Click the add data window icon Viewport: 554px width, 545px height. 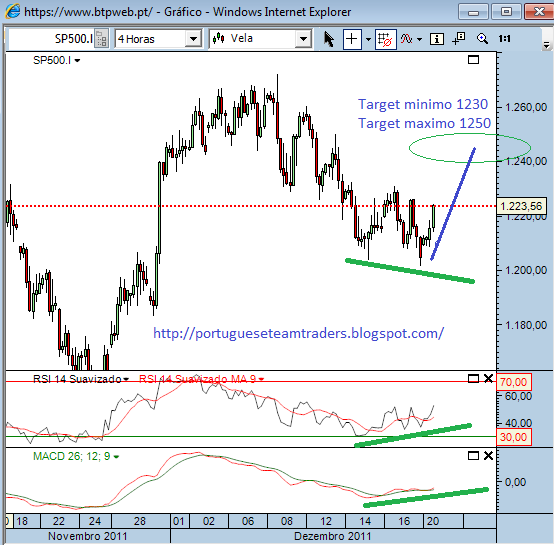pos(459,38)
